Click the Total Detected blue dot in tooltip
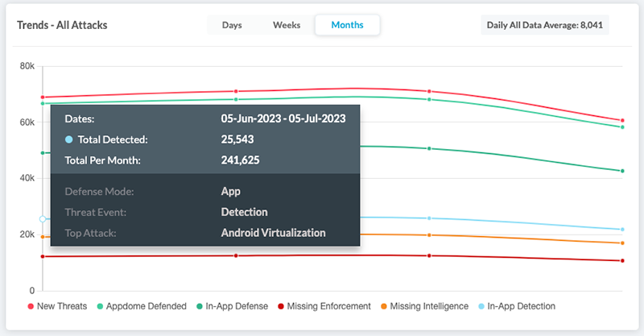The height and width of the screenshot is (336, 644). click(x=69, y=139)
